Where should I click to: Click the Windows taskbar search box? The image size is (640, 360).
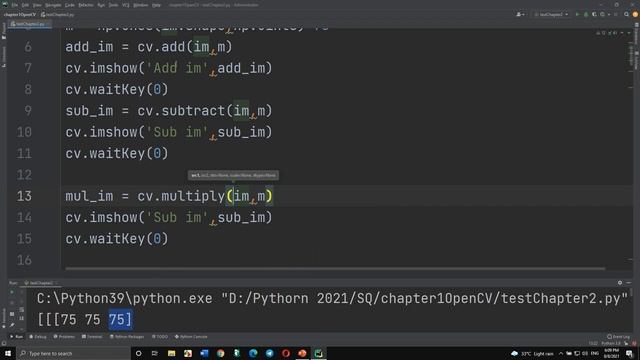73,353
